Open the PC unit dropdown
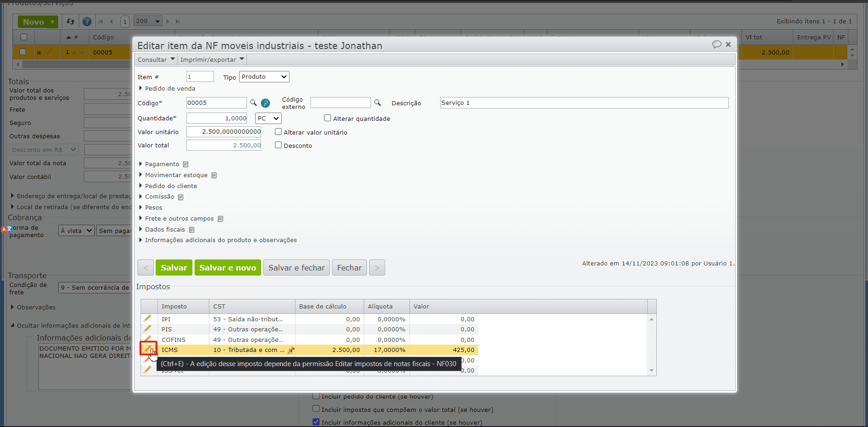The height and width of the screenshot is (427, 868). pos(268,118)
